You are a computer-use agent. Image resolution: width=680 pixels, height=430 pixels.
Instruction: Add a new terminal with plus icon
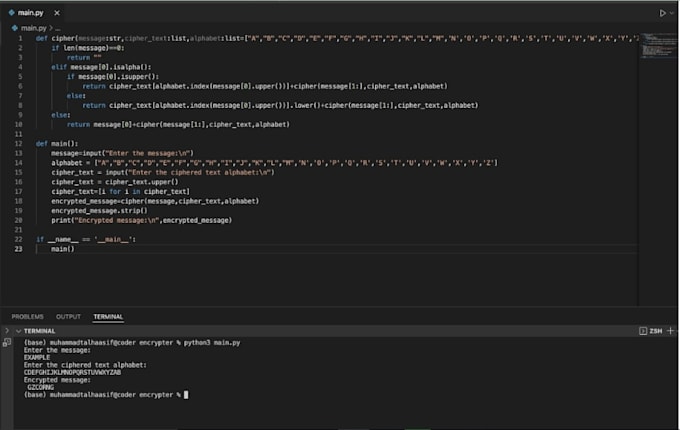click(672, 330)
